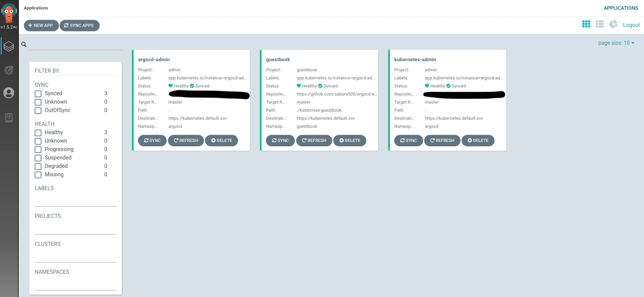644x297 pixels.
Task: Create a new app with NEW APP
Action: point(41,26)
